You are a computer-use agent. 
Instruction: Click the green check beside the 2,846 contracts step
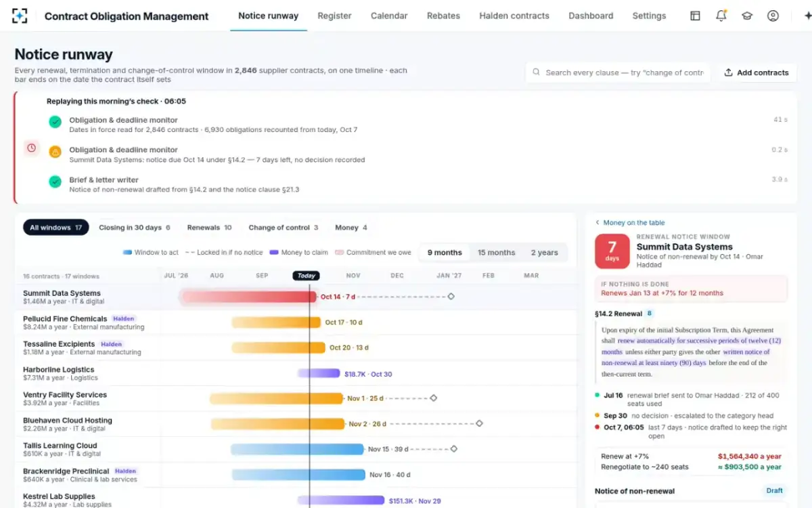point(55,122)
